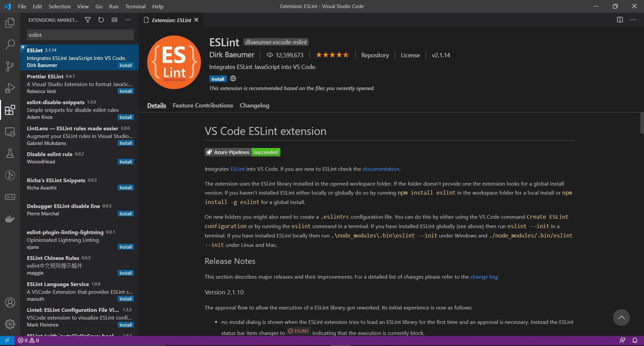Switch to the Feature Contributions tab
The width and height of the screenshot is (644, 346).
pos(203,106)
